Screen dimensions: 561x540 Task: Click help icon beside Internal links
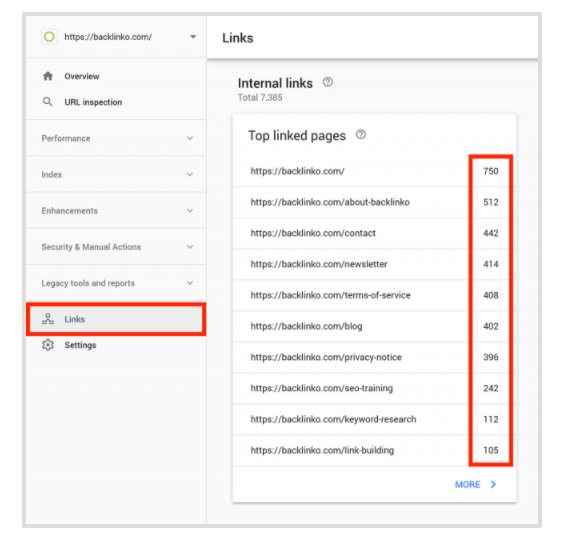(328, 82)
